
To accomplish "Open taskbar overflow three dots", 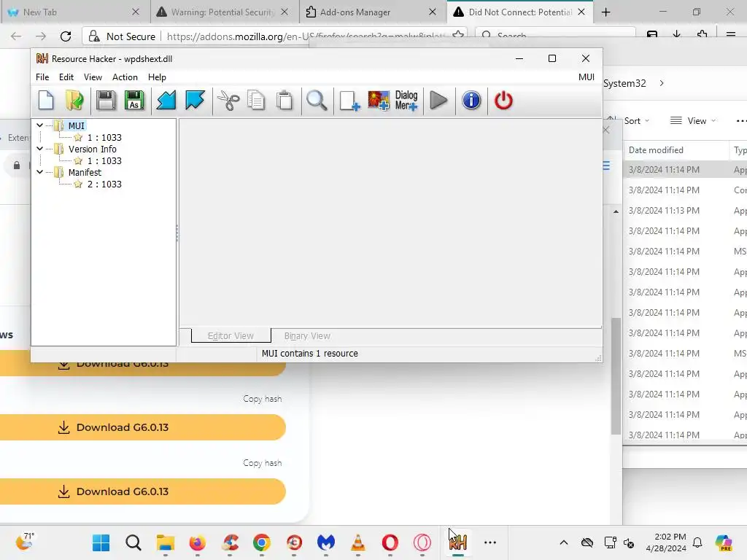I will pos(490,542).
